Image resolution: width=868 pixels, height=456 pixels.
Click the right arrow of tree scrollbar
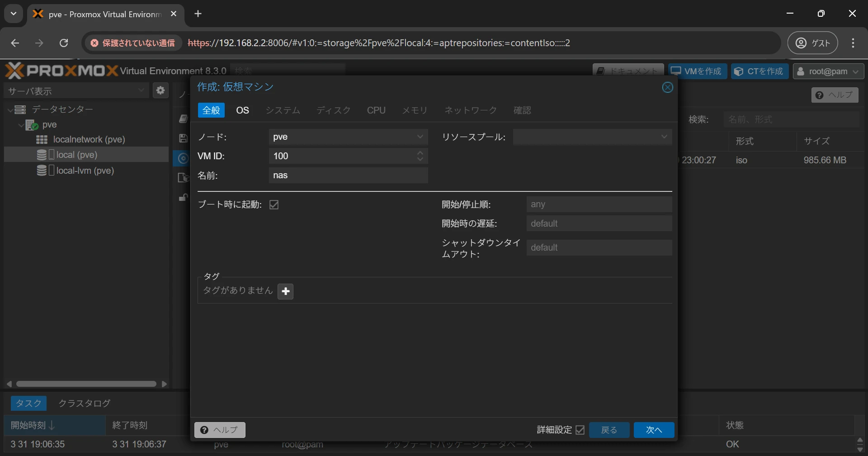(x=164, y=384)
